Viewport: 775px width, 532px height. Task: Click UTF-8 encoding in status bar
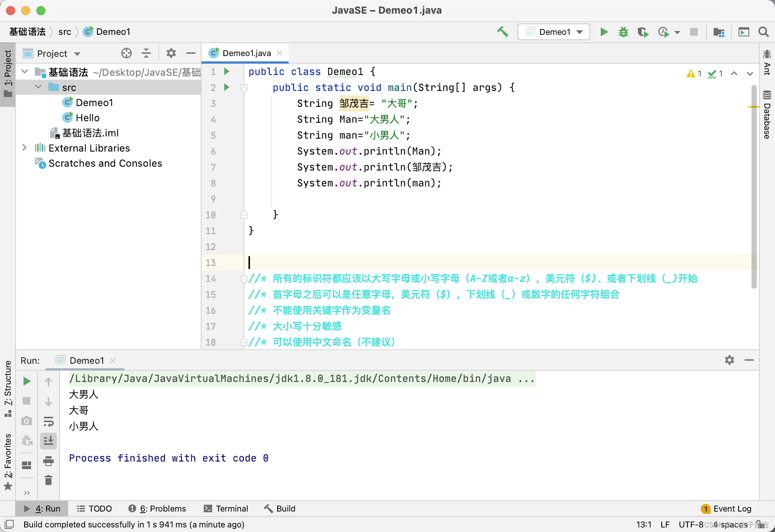click(691, 524)
